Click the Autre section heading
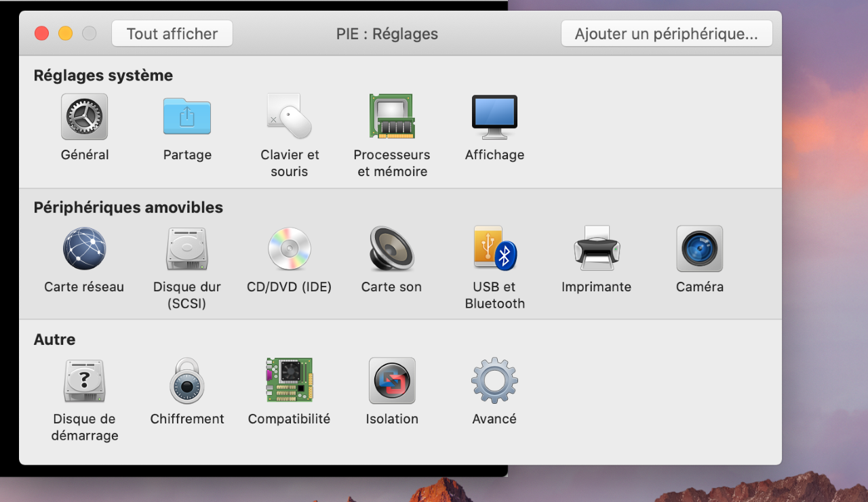The image size is (868, 502). pyautogui.click(x=54, y=339)
